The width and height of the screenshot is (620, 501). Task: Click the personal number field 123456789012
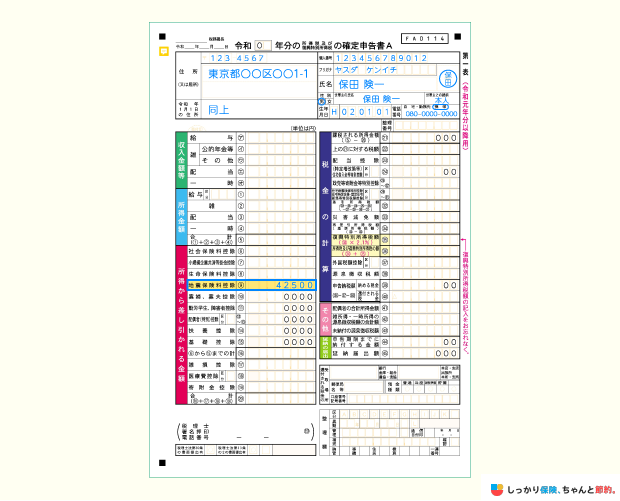pyautogui.click(x=381, y=58)
